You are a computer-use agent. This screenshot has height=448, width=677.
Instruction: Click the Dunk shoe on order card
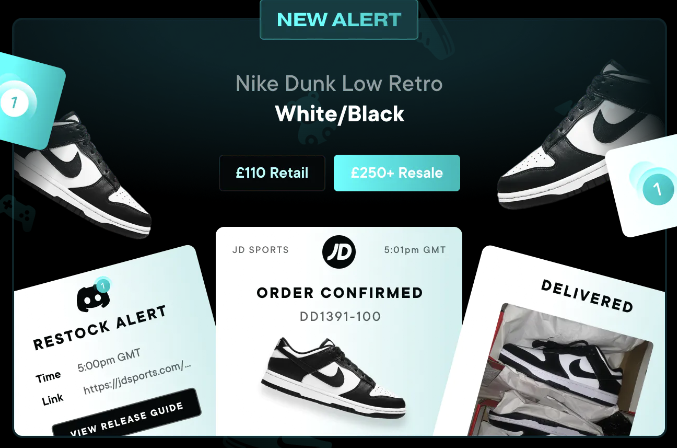click(334, 377)
